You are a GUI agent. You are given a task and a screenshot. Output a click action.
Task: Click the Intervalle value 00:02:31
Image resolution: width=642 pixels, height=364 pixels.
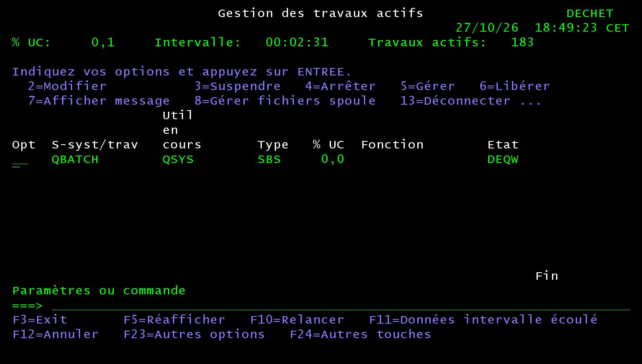click(x=297, y=43)
